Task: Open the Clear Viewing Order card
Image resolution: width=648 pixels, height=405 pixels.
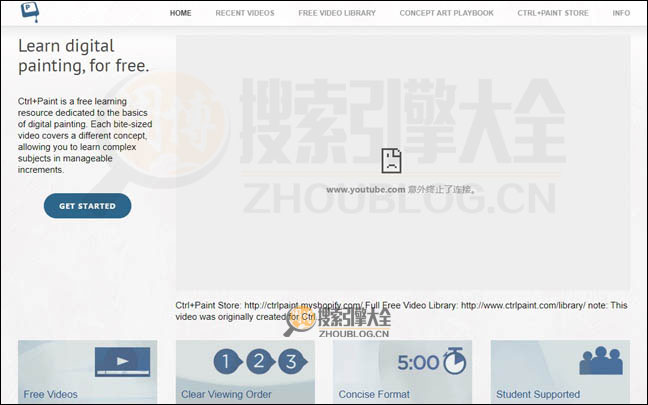Action: [x=245, y=372]
